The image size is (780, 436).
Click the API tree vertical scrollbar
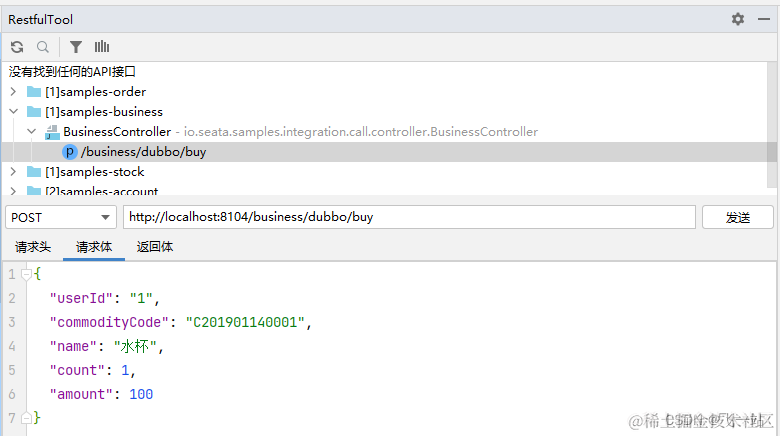(x=772, y=124)
